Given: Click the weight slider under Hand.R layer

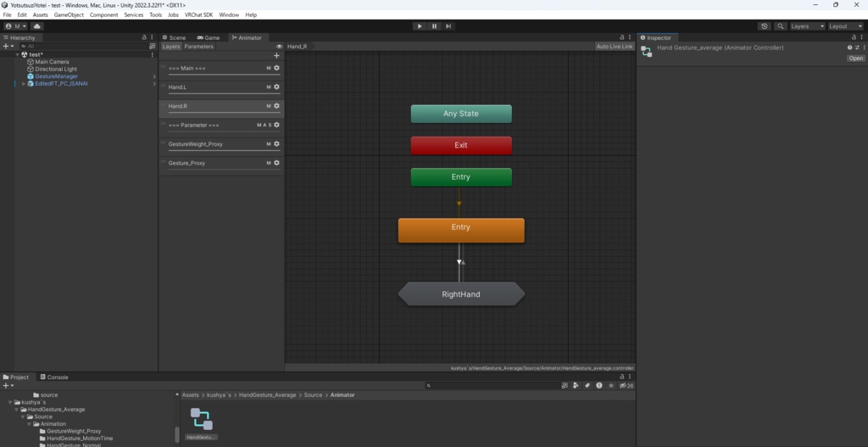Looking at the screenshot, I should (224, 113).
